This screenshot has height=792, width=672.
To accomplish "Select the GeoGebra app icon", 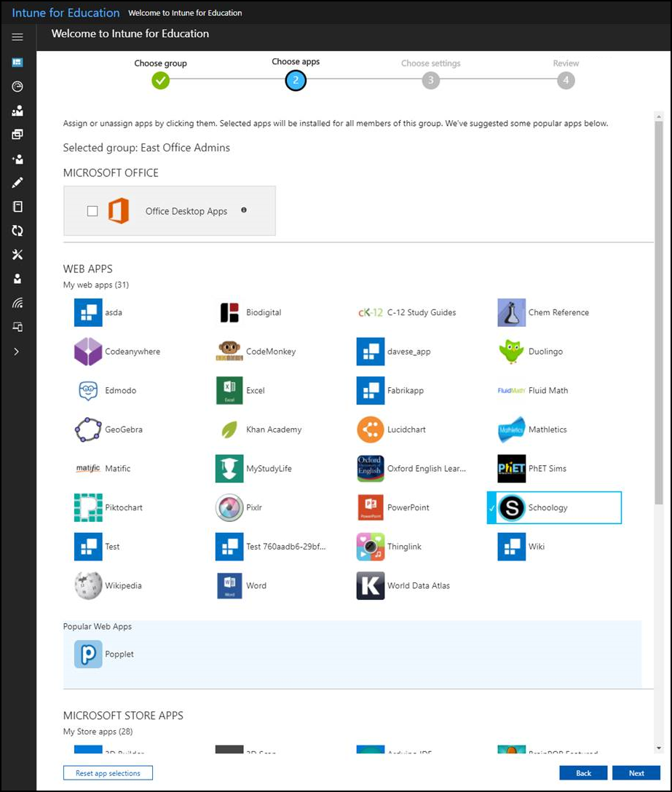I will point(88,429).
